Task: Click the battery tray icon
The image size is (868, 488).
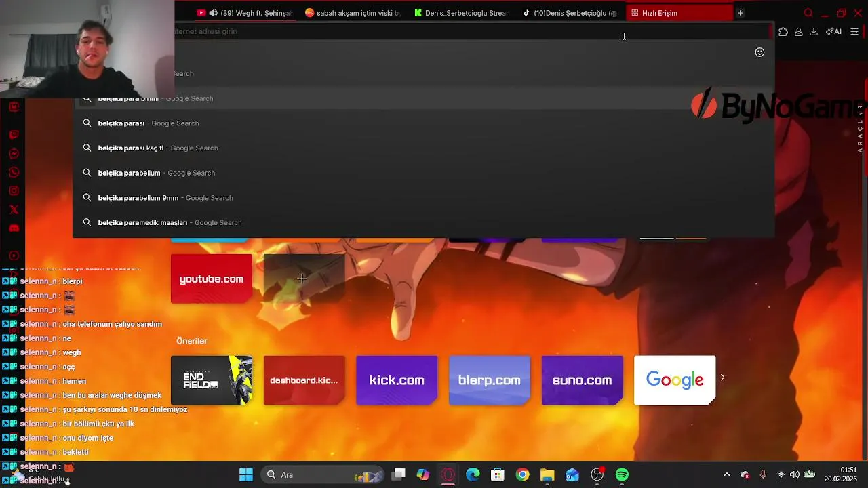Action: pos(809,474)
